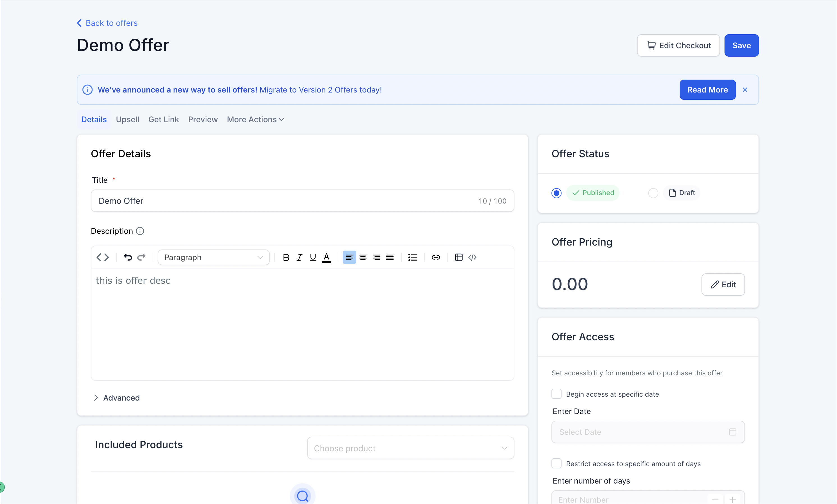The height and width of the screenshot is (504, 837).
Task: Go back to offers link
Action: [107, 23]
